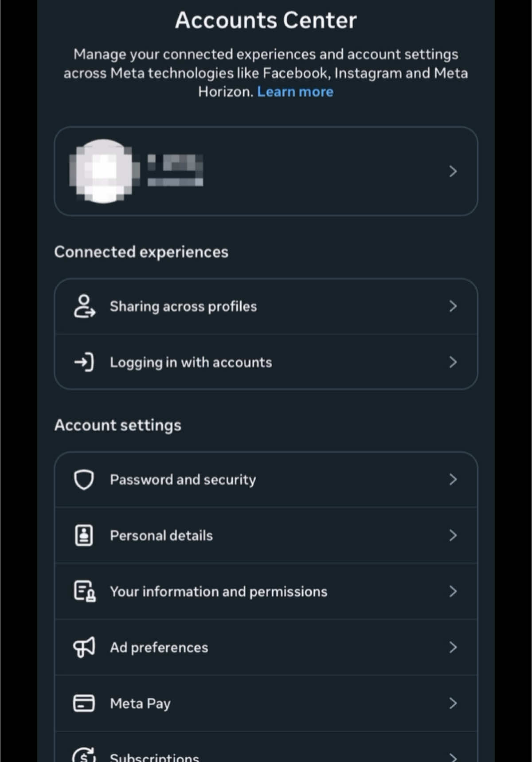Image resolution: width=532 pixels, height=762 pixels.
Task: Click the Logging in with accounts arrow icon
Action: pyautogui.click(x=84, y=362)
